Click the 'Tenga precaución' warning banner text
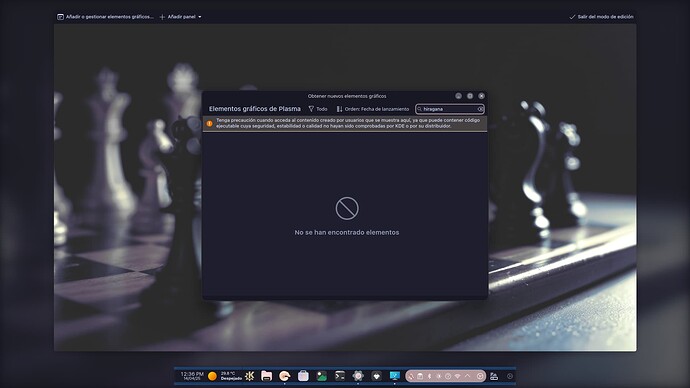The height and width of the screenshot is (388, 690). [x=348, y=123]
